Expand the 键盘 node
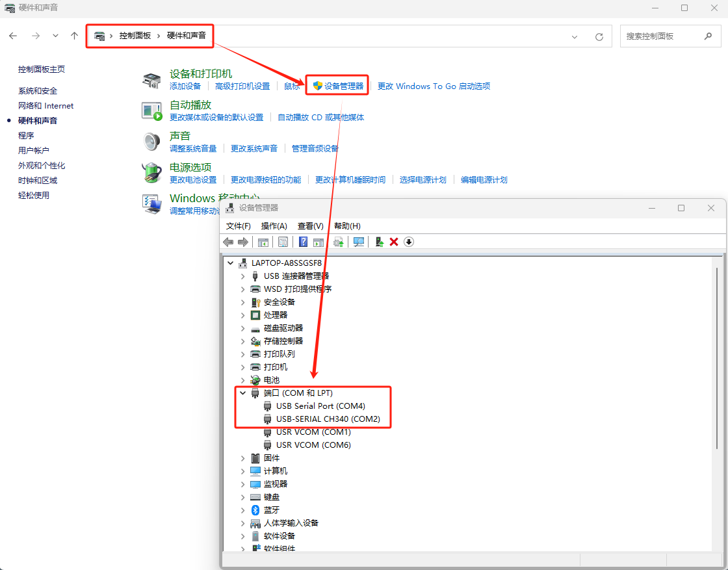The image size is (728, 570). pos(243,497)
